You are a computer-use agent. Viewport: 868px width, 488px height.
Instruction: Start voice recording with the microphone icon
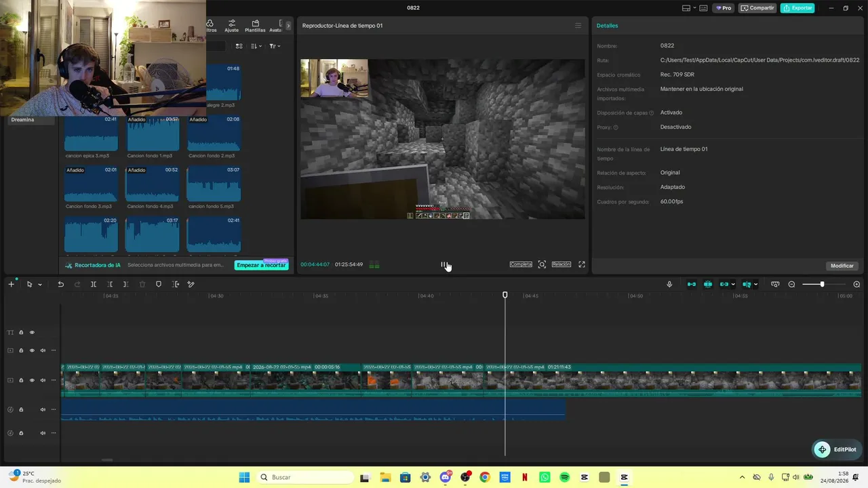point(669,284)
